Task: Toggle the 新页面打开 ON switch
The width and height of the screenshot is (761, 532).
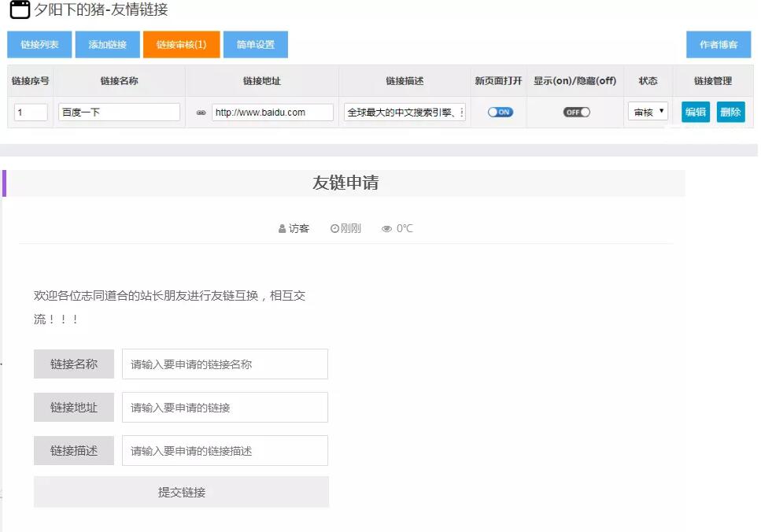Action: 500,112
